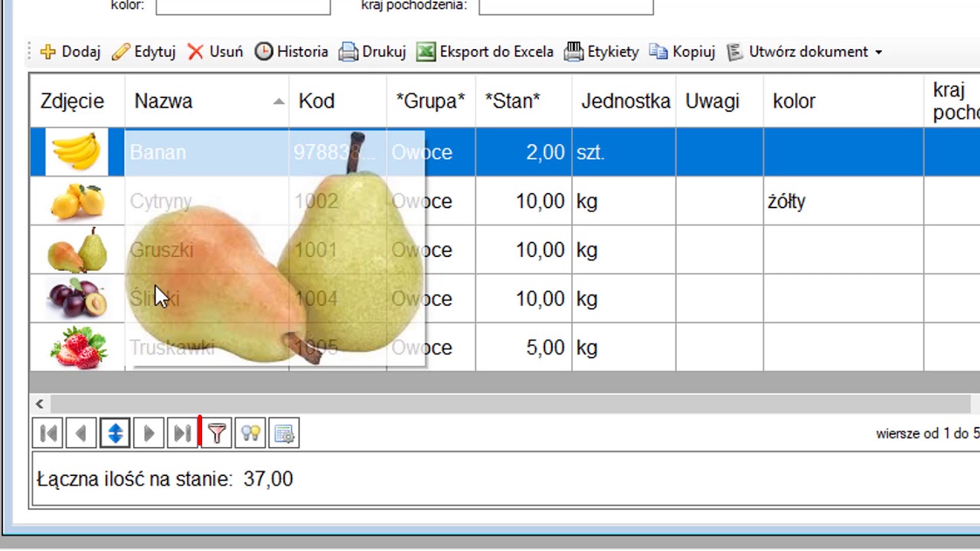Sort by the *Grupa* column header
The image size is (980, 551).
coord(431,101)
